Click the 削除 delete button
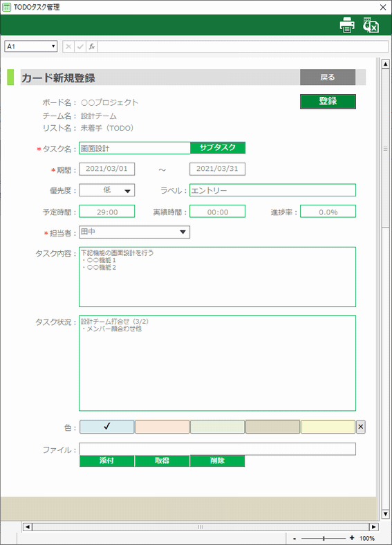This screenshot has height=545, width=392. [218, 461]
